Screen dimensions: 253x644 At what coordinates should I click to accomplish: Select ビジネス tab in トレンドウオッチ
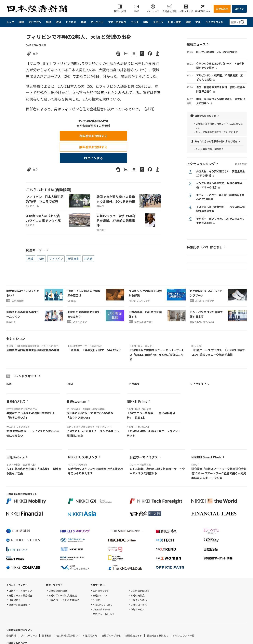pyautogui.click(x=134, y=384)
